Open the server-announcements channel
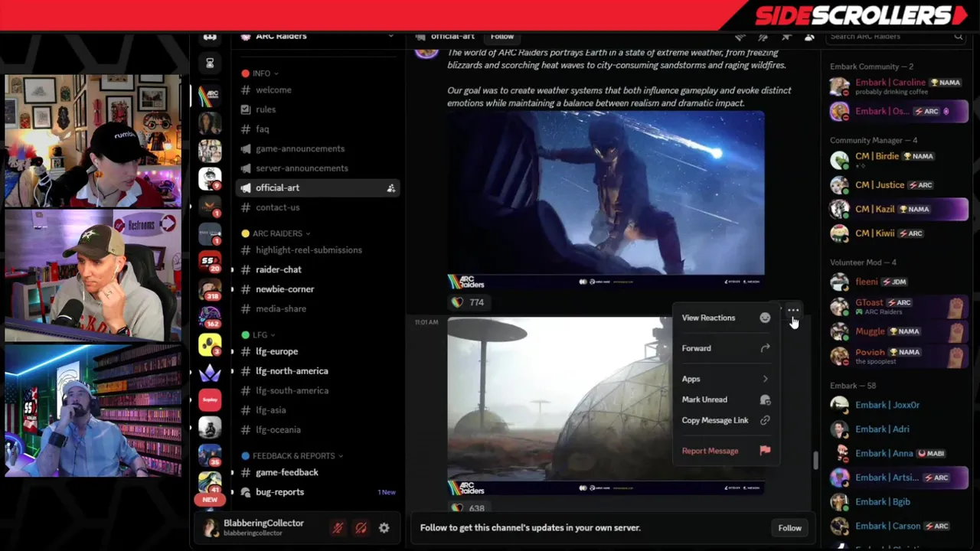Viewport: 980px width, 551px height. [x=318, y=168]
